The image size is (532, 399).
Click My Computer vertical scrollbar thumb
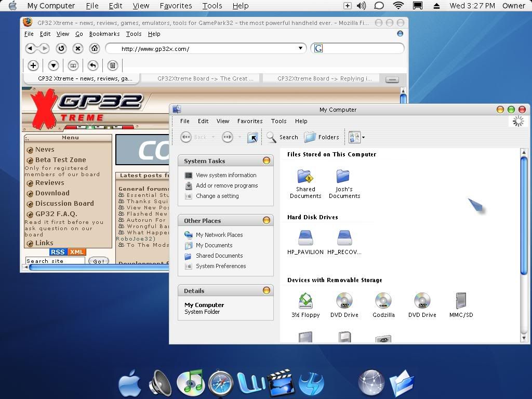coord(524,215)
